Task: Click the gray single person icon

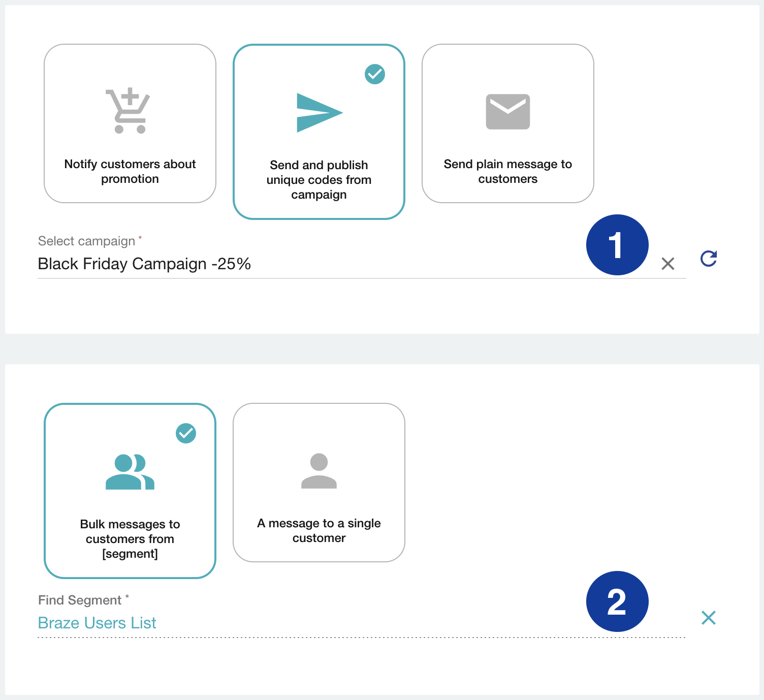Action: (x=319, y=471)
